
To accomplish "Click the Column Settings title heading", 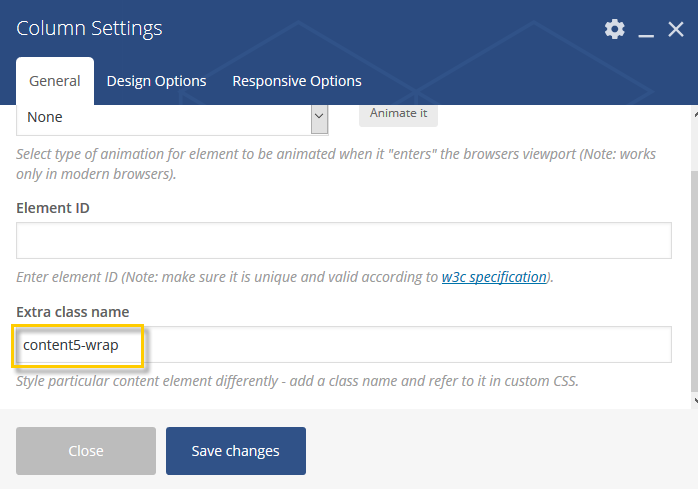I will pos(89,29).
